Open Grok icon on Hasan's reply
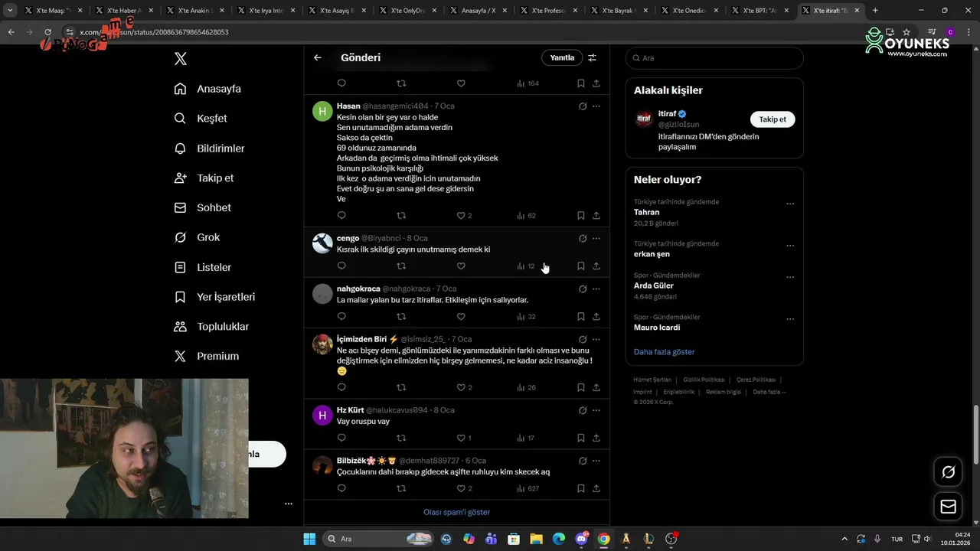The image size is (980, 551). pos(583,106)
